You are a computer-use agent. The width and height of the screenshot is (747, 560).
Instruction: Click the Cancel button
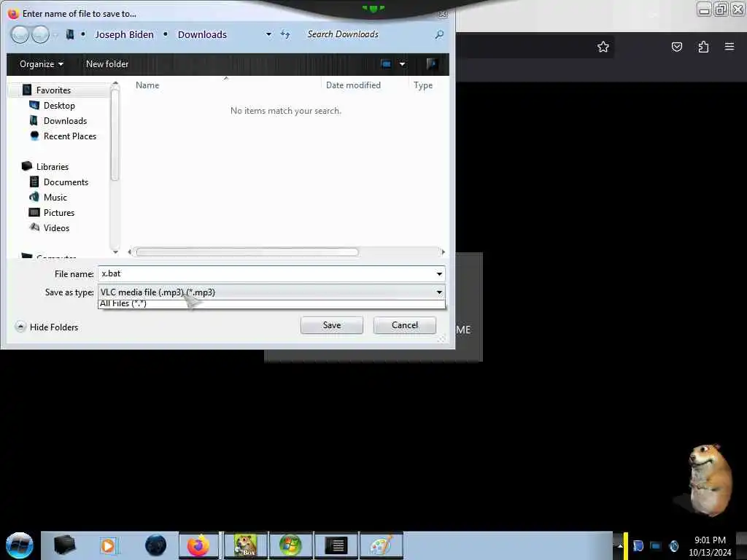pyautogui.click(x=404, y=325)
